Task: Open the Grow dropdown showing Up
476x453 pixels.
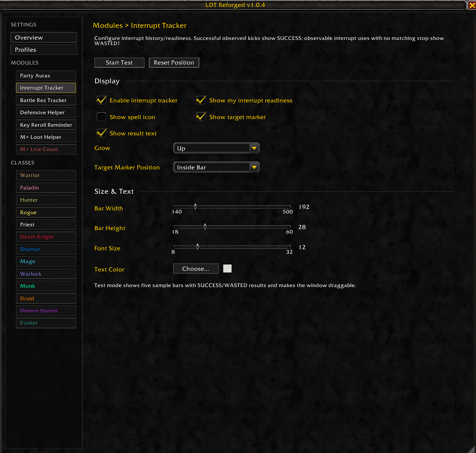Action: 216,148
